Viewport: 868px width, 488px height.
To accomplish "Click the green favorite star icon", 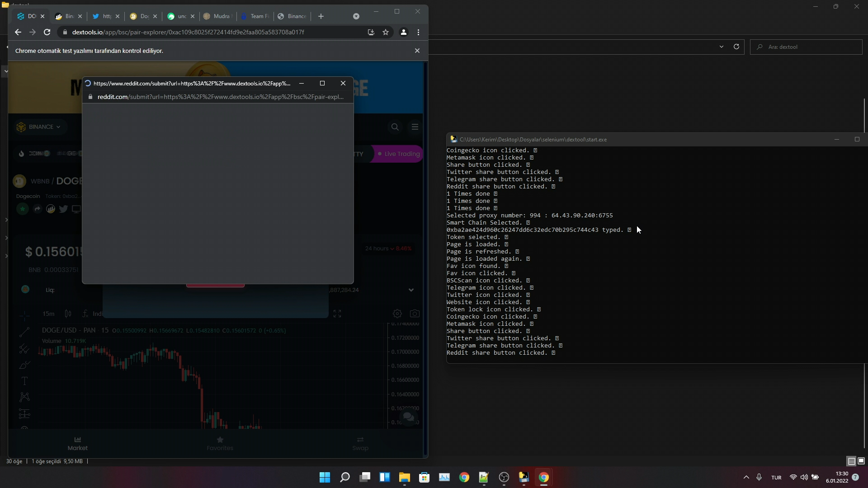I will (x=22, y=209).
